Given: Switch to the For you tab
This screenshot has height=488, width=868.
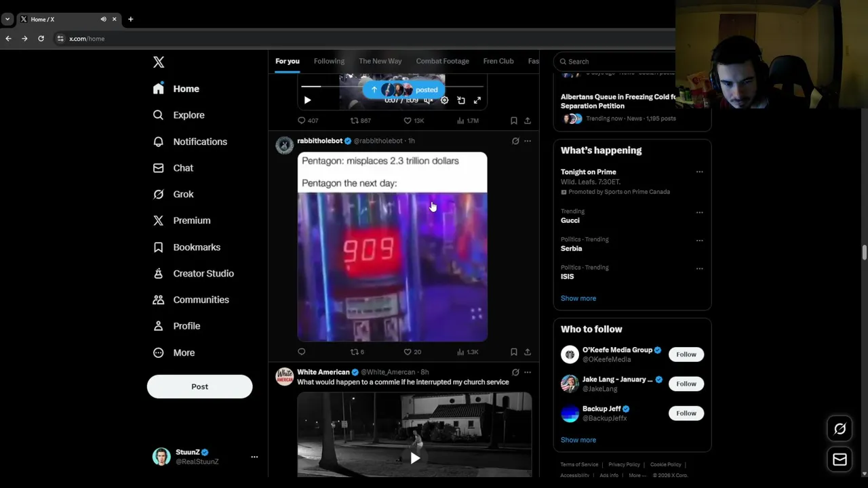Looking at the screenshot, I should (x=288, y=61).
